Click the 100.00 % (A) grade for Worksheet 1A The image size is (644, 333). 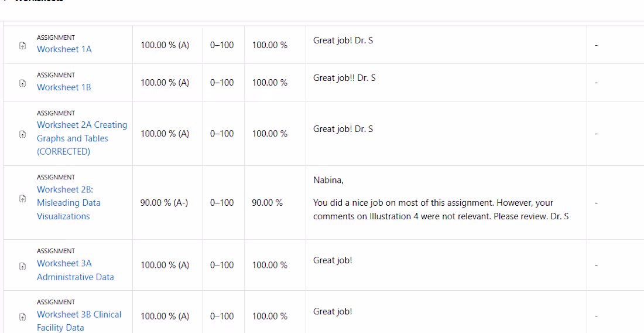click(x=165, y=45)
